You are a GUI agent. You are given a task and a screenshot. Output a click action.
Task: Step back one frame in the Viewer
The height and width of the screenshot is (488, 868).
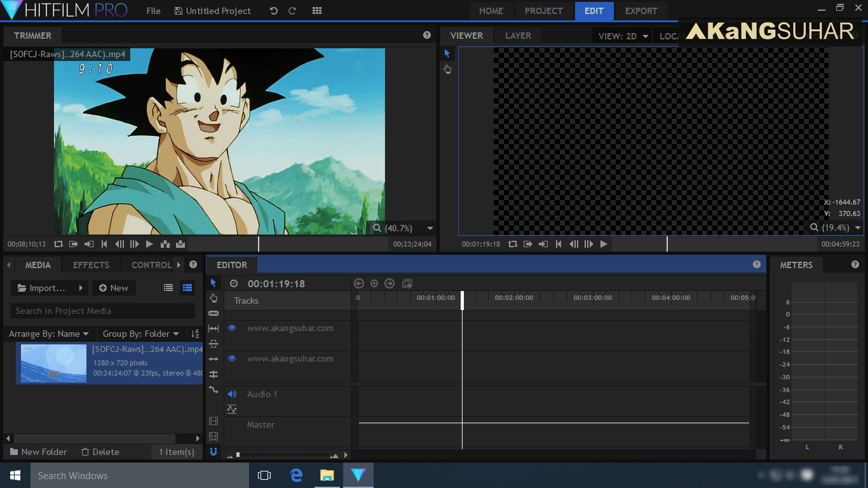[574, 244]
